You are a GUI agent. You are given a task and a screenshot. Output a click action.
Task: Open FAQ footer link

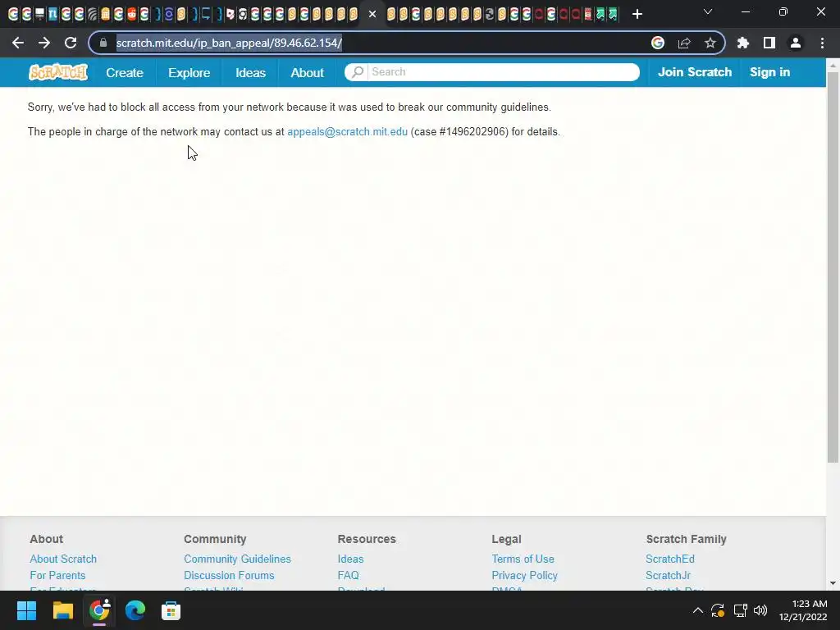[x=348, y=575]
